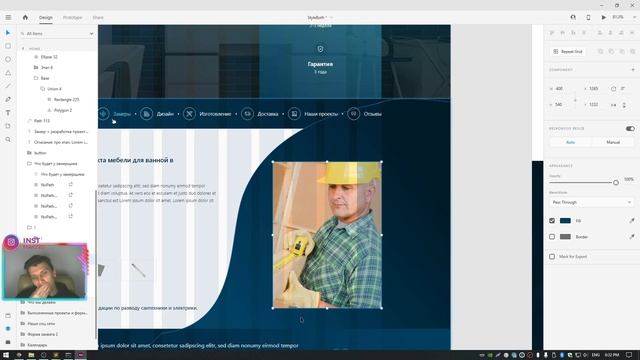
Task: Pick border color with eyedropper
Action: (x=632, y=237)
